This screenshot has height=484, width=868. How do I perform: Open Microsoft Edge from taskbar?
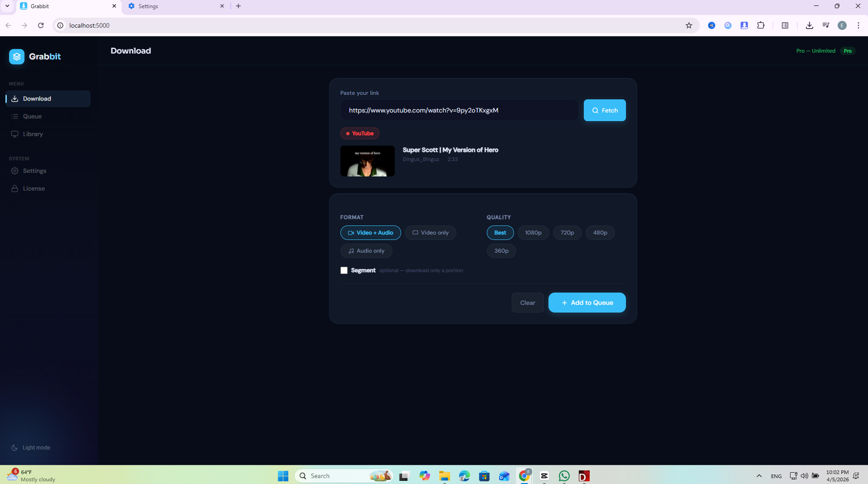click(x=465, y=476)
